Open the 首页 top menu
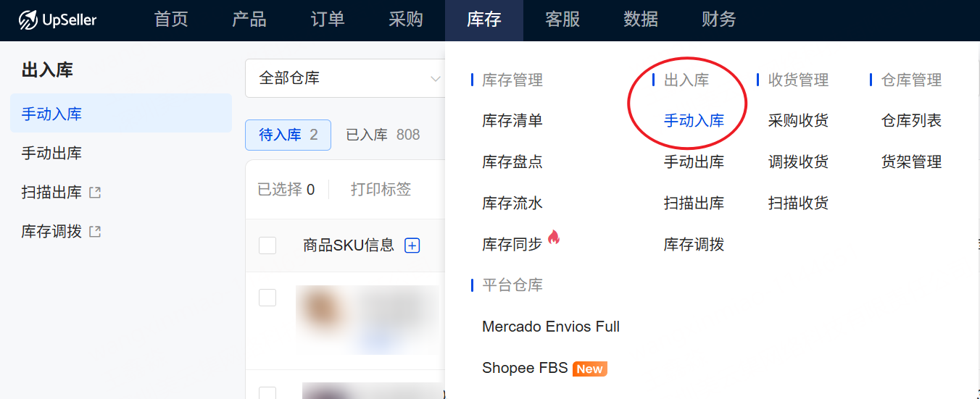 (x=171, y=20)
